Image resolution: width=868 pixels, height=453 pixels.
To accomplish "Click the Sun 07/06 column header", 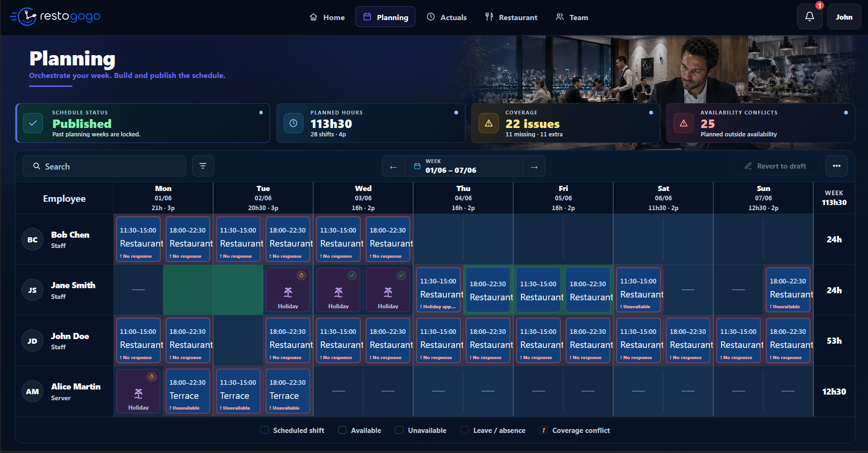I will 763,198.
